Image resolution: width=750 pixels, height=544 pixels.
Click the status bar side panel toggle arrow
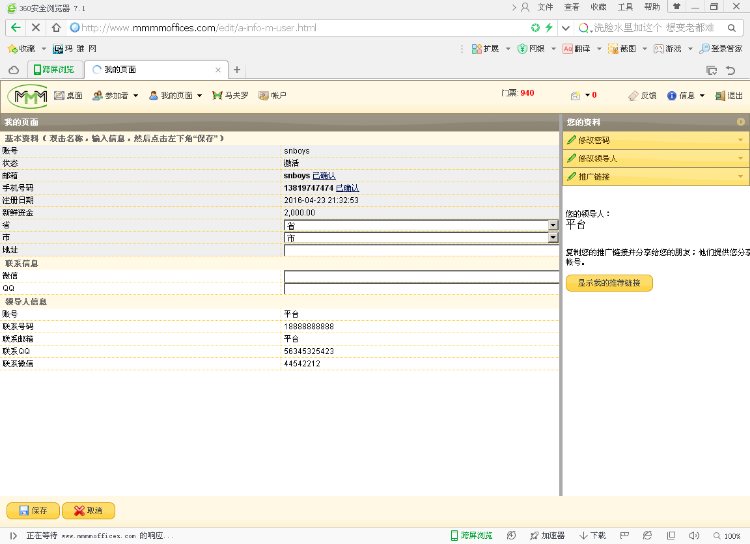(13, 536)
